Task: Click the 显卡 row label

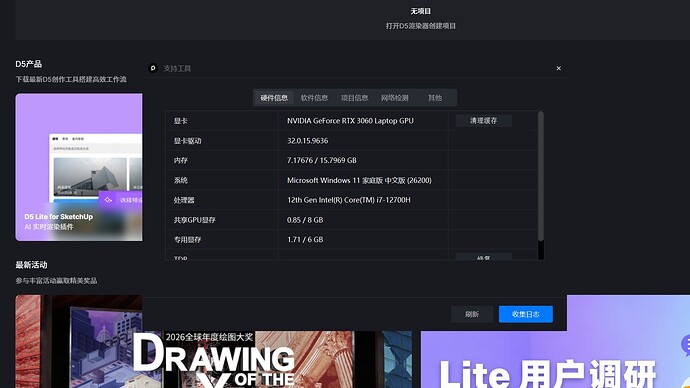Action: (x=180, y=121)
